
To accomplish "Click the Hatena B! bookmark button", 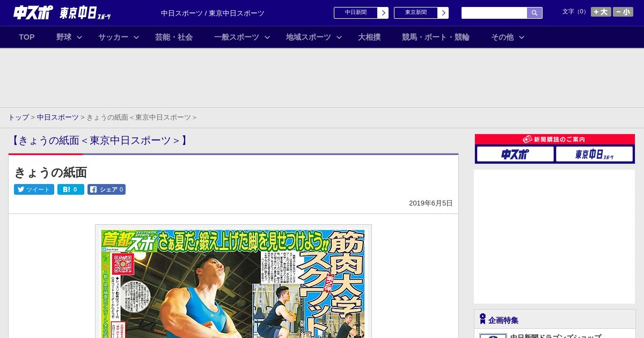I will click(71, 189).
